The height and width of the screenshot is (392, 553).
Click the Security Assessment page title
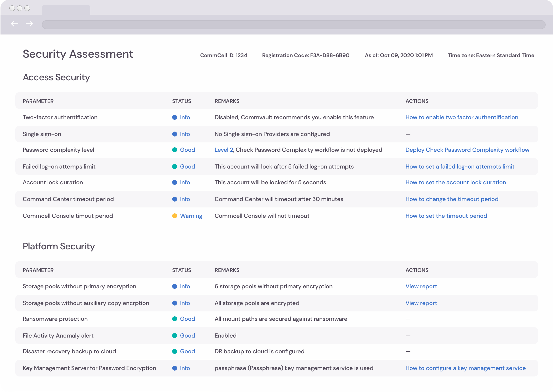point(78,54)
